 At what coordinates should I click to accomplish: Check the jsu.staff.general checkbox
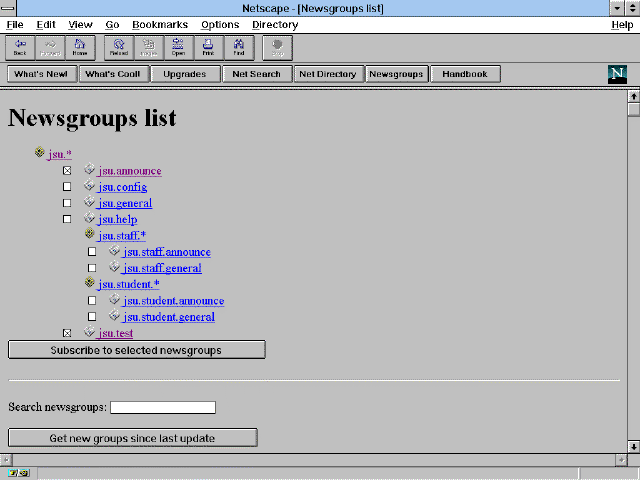92,268
